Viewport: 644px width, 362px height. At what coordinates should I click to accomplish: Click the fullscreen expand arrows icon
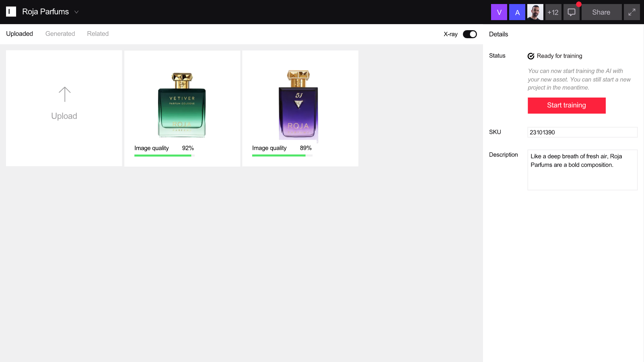click(x=632, y=12)
